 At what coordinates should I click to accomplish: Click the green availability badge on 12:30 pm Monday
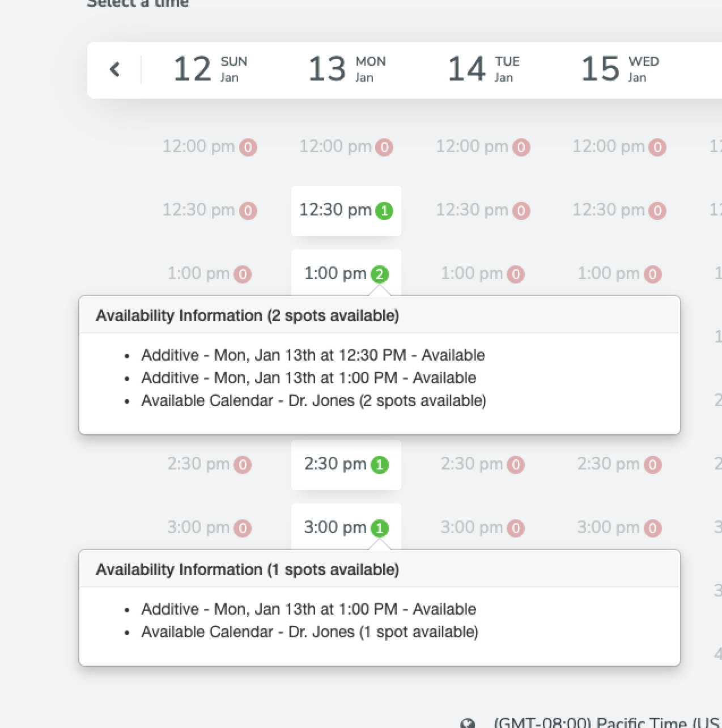(384, 210)
